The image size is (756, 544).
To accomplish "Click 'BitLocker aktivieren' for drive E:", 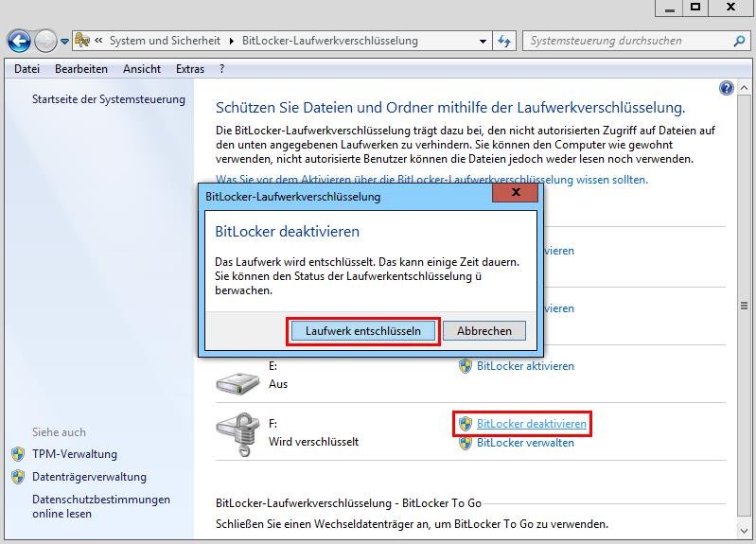I will (x=525, y=366).
